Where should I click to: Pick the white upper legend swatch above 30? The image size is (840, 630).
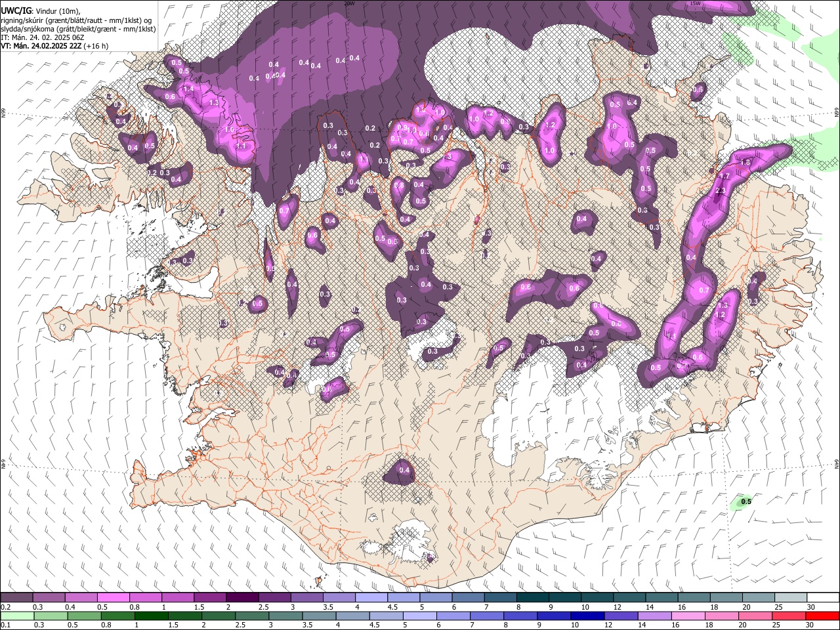pyautogui.click(x=823, y=598)
